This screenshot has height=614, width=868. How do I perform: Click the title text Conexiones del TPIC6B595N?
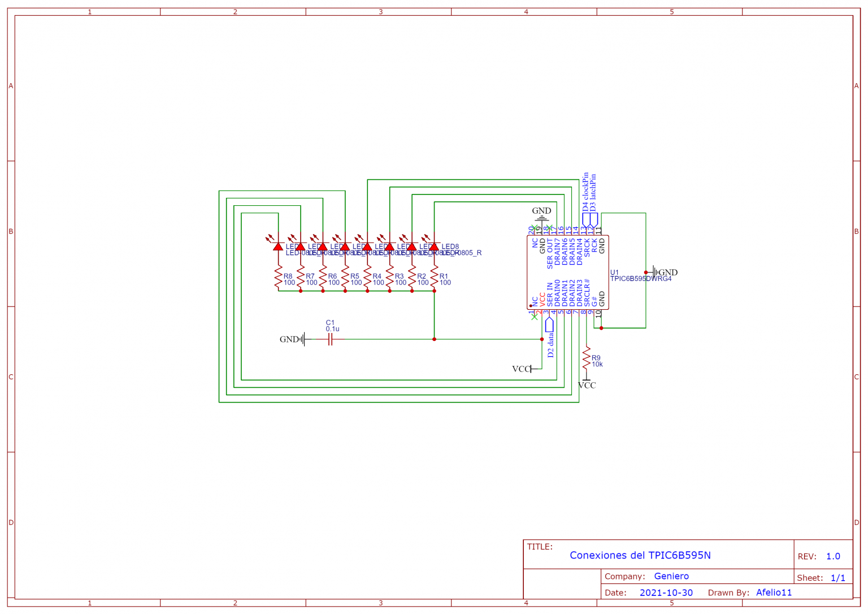pyautogui.click(x=640, y=555)
